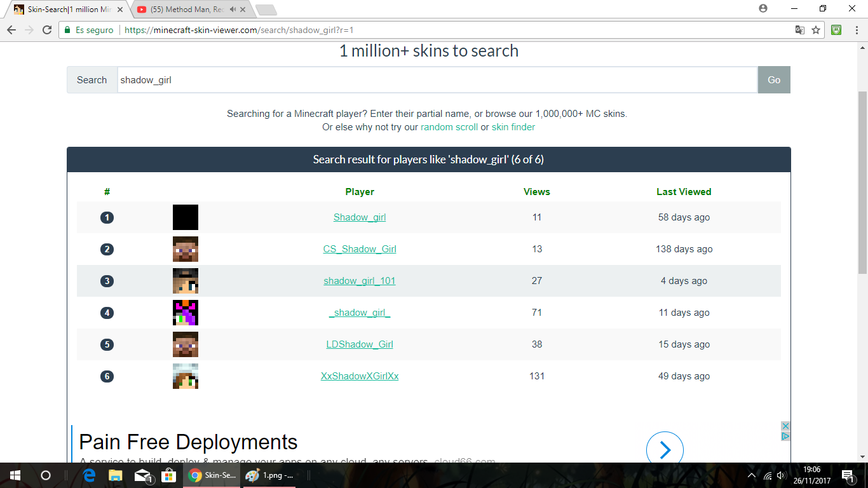Close the ad with the X icon
The width and height of the screenshot is (868, 488).
(785, 426)
